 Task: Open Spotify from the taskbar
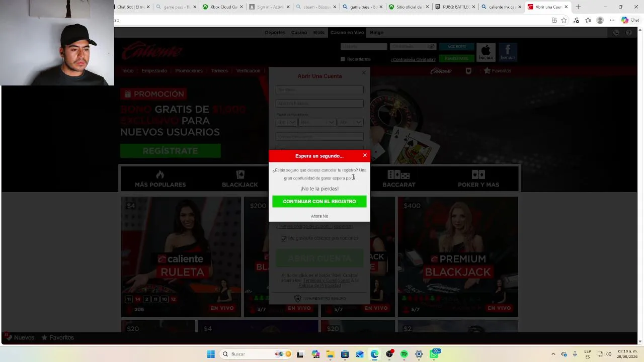(404, 354)
